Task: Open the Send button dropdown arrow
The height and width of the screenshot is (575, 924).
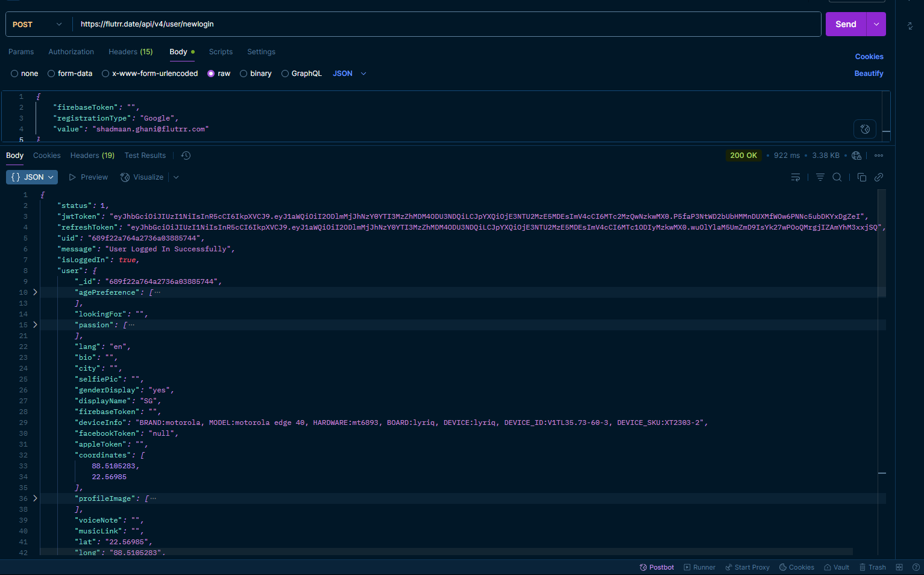Action: tap(876, 24)
